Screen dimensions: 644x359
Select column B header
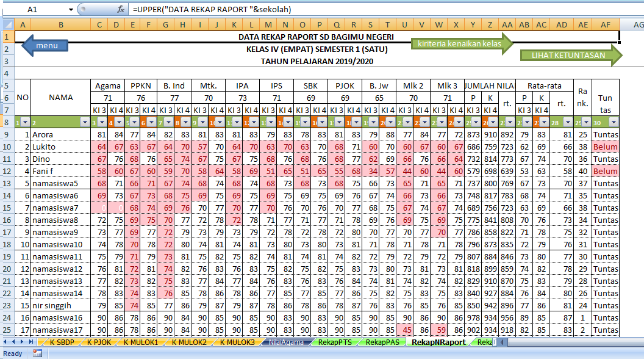coord(61,24)
